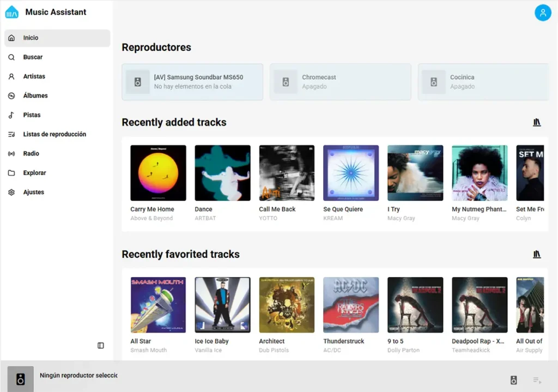The width and height of the screenshot is (558, 392).
Task: Open the user profile icon top right
Action: [x=543, y=13]
